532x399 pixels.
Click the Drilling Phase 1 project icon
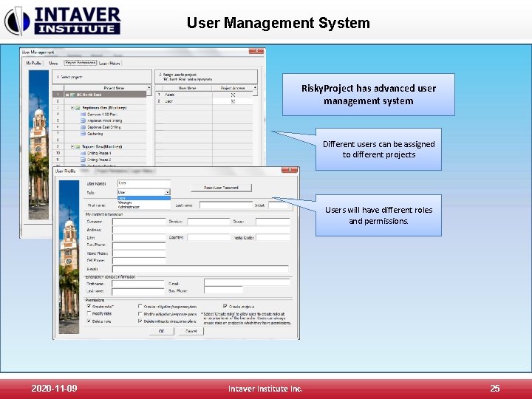coord(83,153)
